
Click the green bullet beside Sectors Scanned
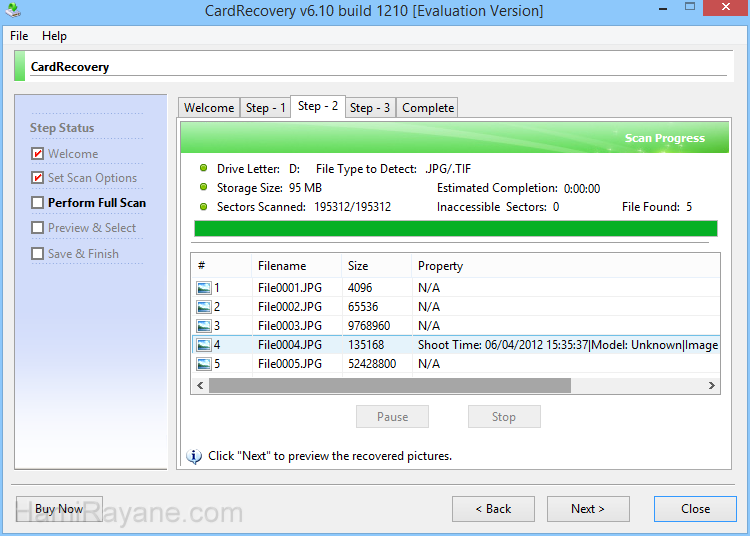point(203,207)
